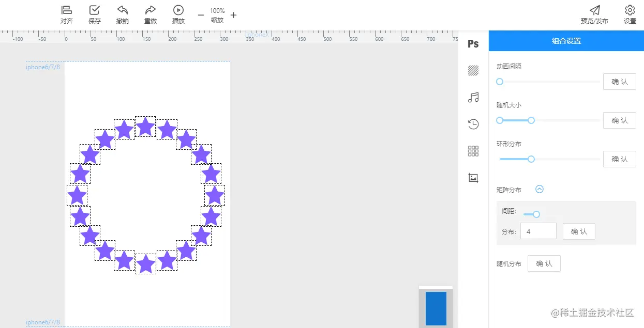
Task: Redo with the 重做 arrow
Action: click(x=151, y=10)
